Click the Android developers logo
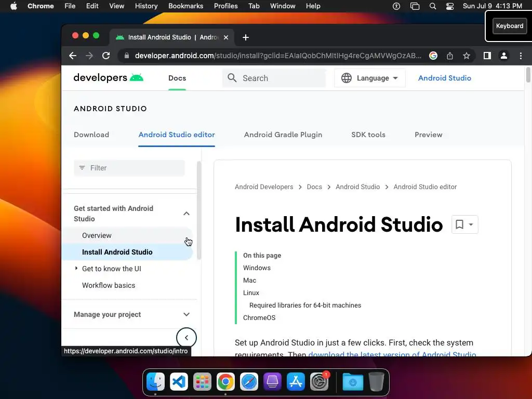The image size is (532, 399). [x=108, y=78]
